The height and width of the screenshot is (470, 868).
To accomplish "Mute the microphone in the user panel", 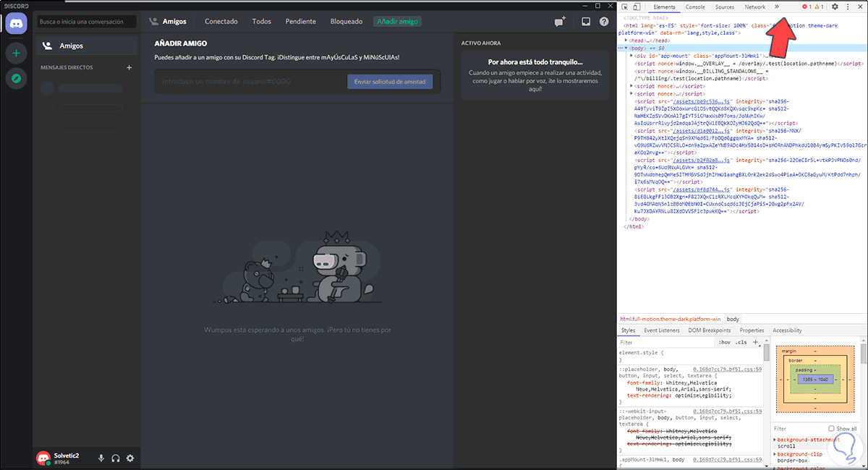I will click(x=101, y=458).
